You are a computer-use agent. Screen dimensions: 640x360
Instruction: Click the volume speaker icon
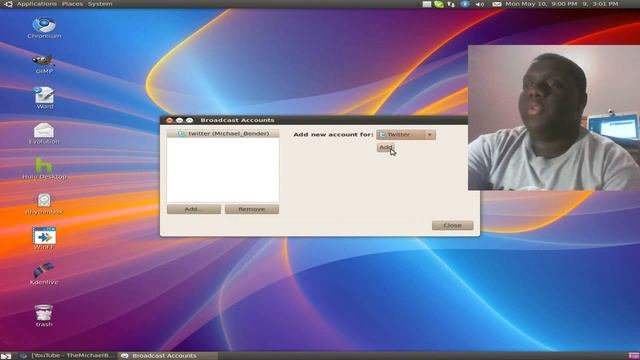coord(480,4)
